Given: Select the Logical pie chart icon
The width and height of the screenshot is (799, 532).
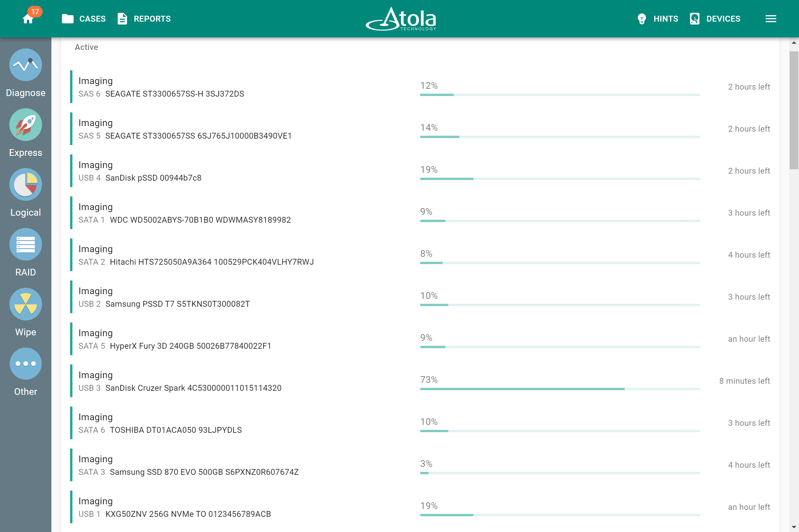Looking at the screenshot, I should click(26, 184).
